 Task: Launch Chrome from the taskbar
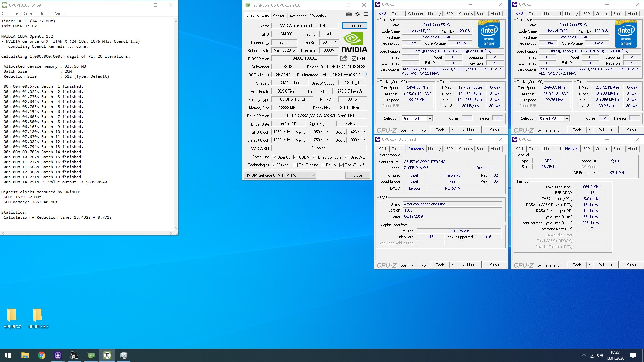click(x=41, y=355)
